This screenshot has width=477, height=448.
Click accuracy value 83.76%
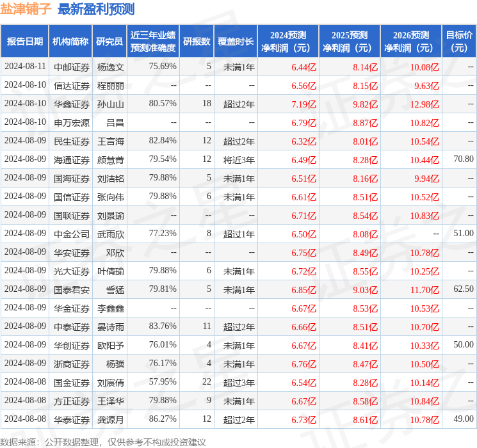pyautogui.click(x=163, y=326)
